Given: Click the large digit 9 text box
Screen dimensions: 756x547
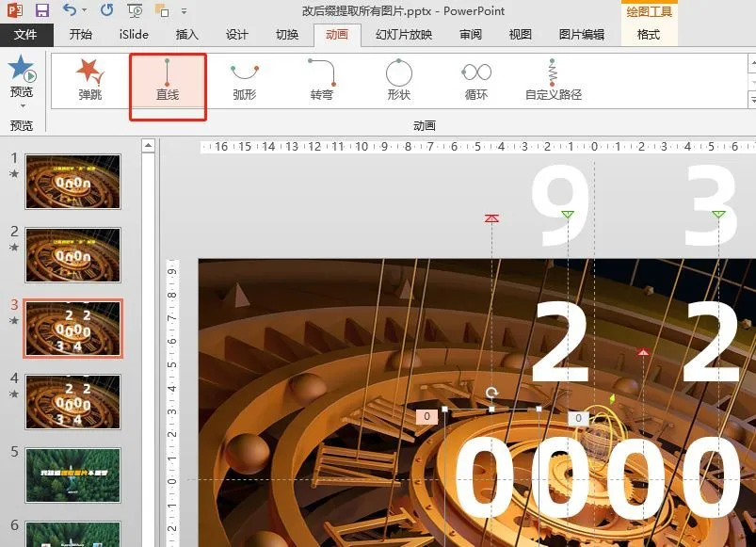Looking at the screenshot, I should tap(560, 204).
